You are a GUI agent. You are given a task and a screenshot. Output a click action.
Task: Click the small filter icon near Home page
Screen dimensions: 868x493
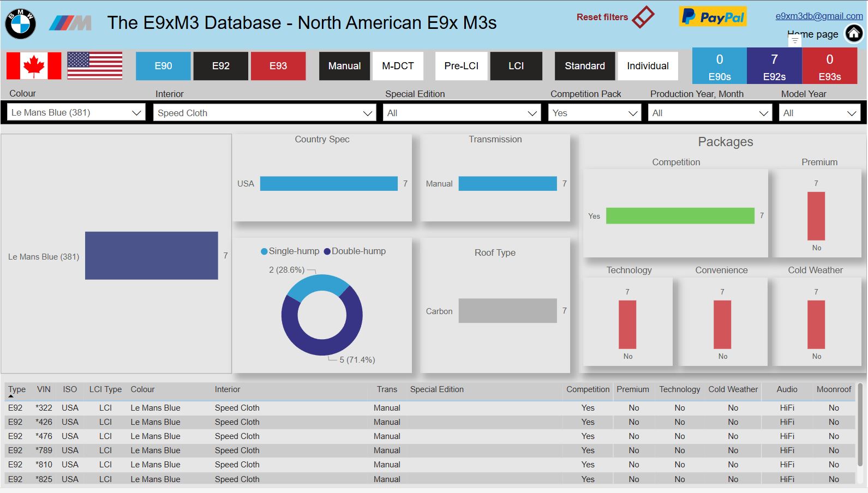[795, 40]
